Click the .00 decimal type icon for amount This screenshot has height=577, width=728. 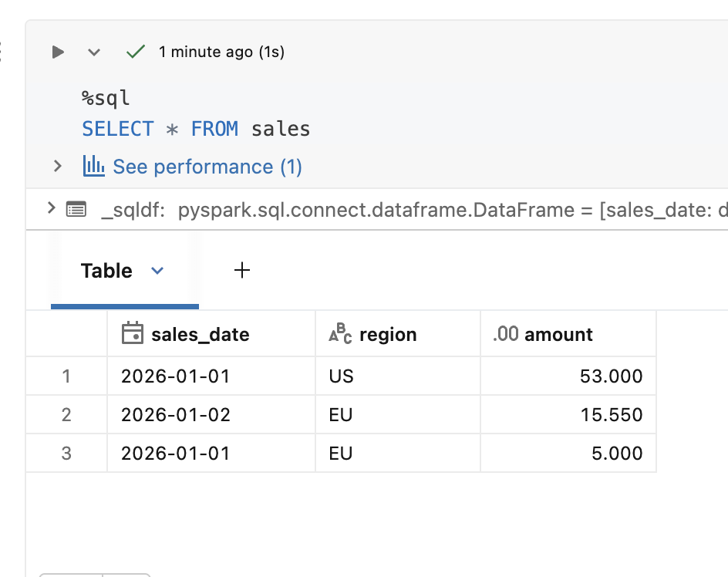[x=505, y=334]
